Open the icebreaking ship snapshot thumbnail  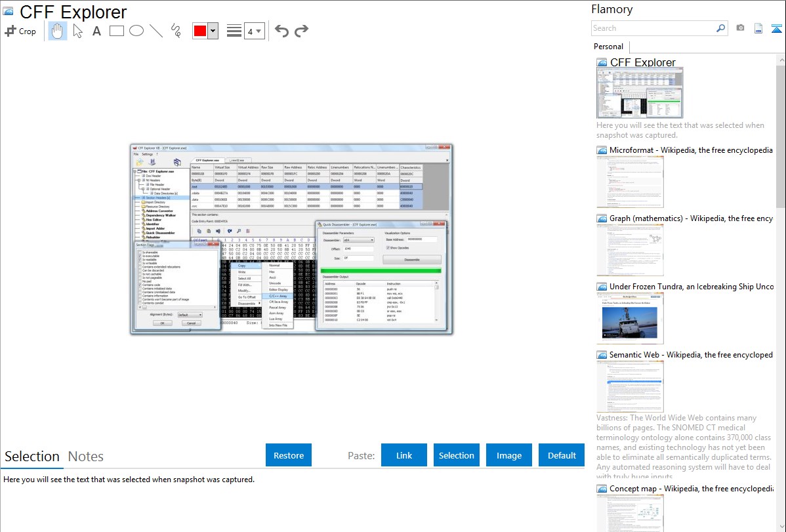(x=630, y=318)
